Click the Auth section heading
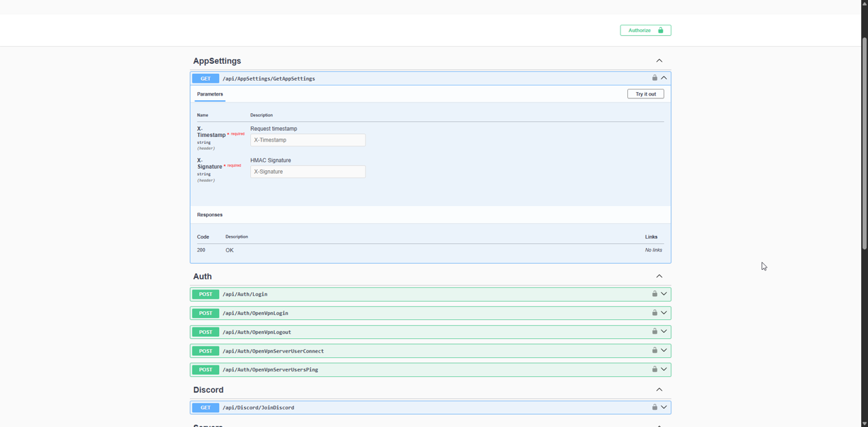 click(x=202, y=277)
